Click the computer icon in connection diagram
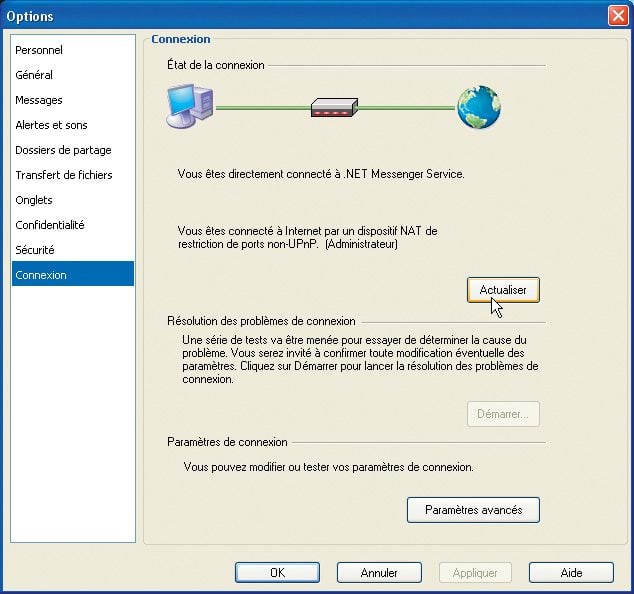The width and height of the screenshot is (634, 594). point(189,108)
